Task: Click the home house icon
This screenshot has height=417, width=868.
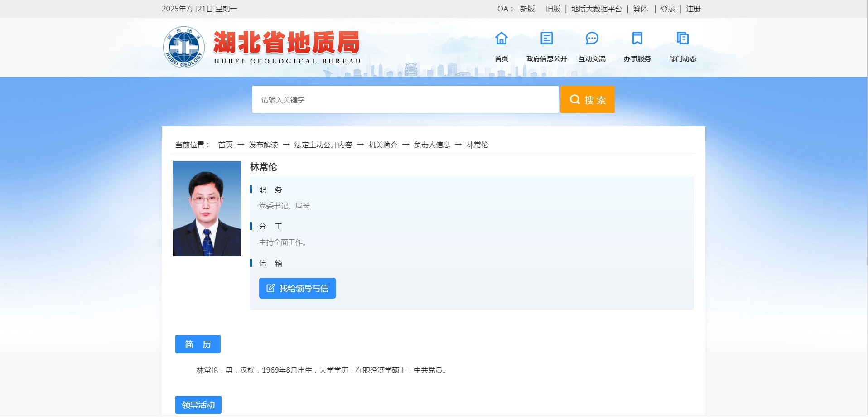Action: tap(501, 39)
